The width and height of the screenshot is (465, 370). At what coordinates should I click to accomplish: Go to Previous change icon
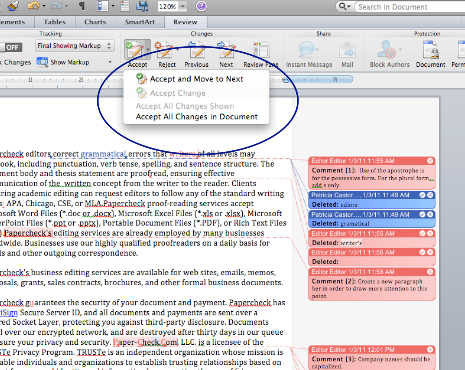tap(196, 50)
